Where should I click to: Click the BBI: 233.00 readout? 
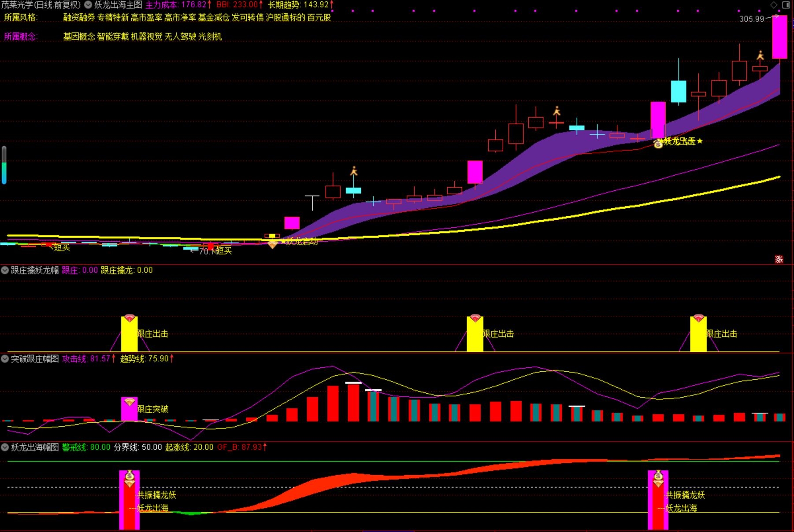click(240, 5)
